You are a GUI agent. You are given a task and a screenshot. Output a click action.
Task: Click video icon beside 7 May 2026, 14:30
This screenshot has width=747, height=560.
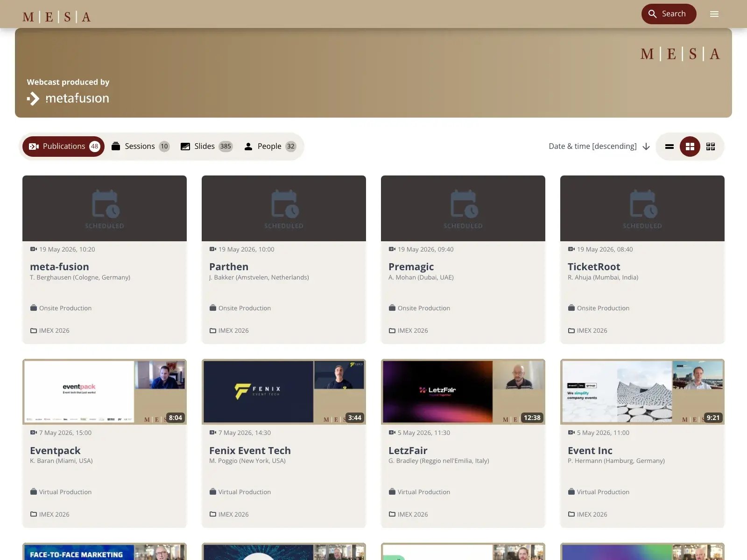[x=213, y=433]
